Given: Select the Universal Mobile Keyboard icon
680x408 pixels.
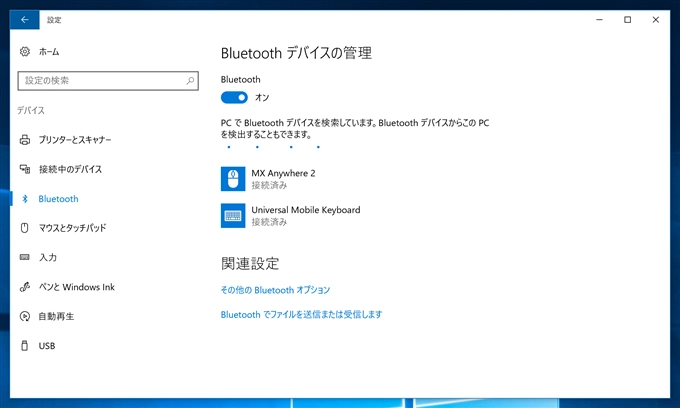Looking at the screenshot, I should (x=233, y=215).
